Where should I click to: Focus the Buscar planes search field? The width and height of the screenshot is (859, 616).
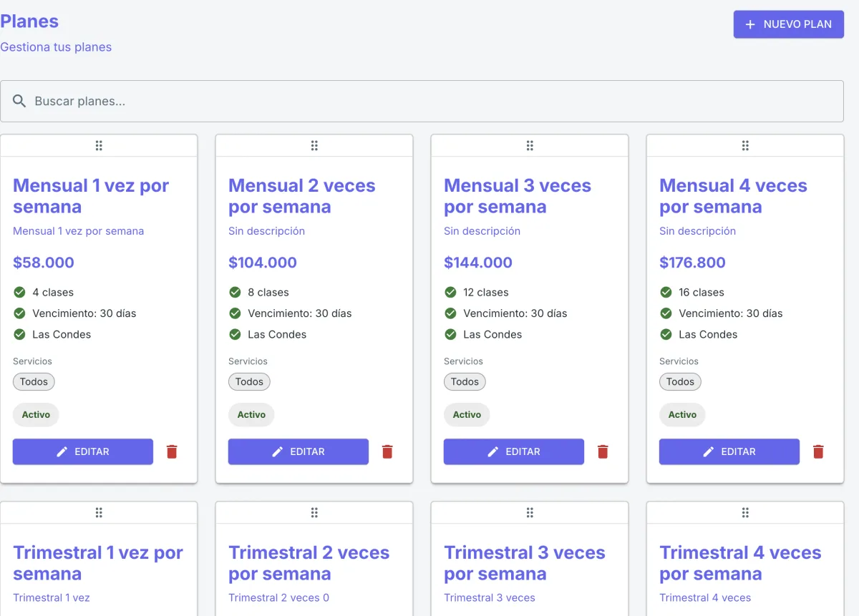422,101
